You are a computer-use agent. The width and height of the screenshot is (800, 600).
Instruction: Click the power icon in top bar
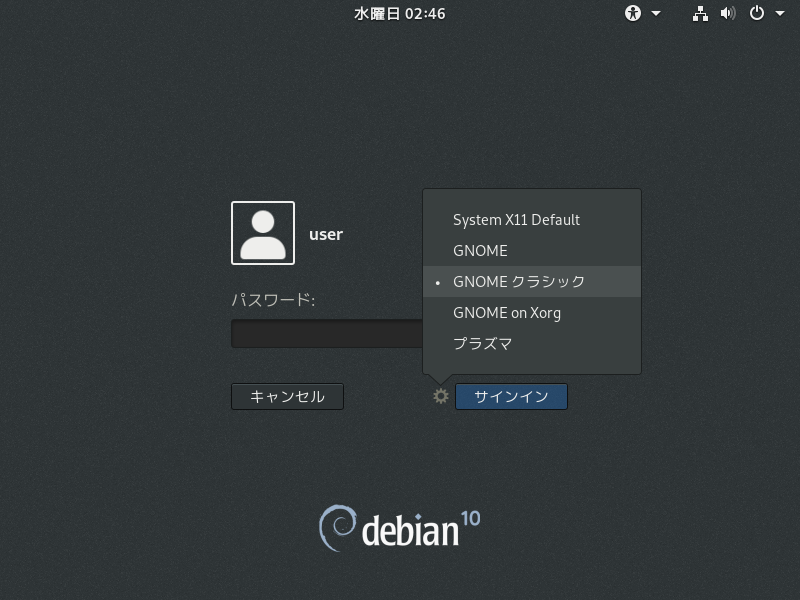757,14
